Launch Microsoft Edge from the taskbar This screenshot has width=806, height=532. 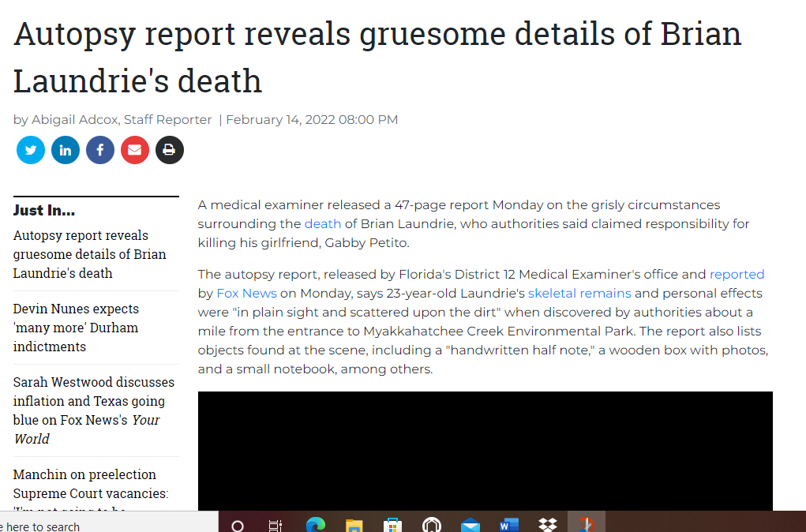(315, 525)
